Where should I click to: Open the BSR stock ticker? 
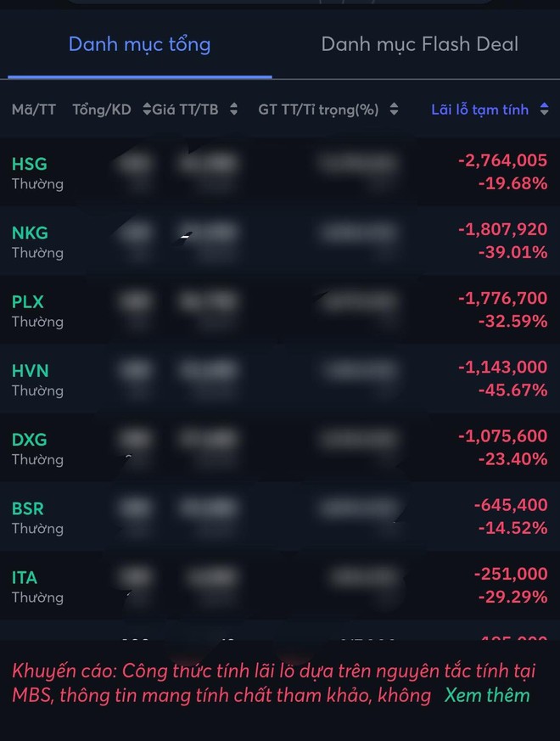29,508
